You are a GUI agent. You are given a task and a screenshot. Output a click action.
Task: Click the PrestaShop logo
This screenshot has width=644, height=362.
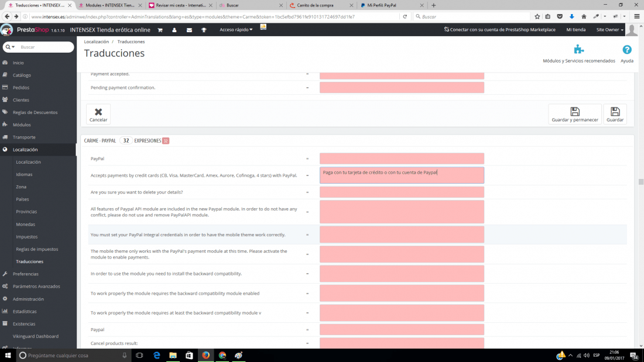33,30
